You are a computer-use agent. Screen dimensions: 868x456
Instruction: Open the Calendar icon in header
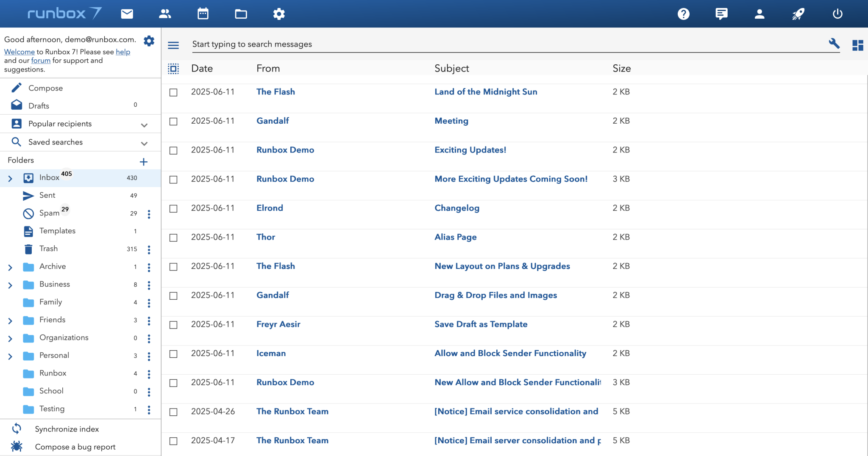click(203, 14)
